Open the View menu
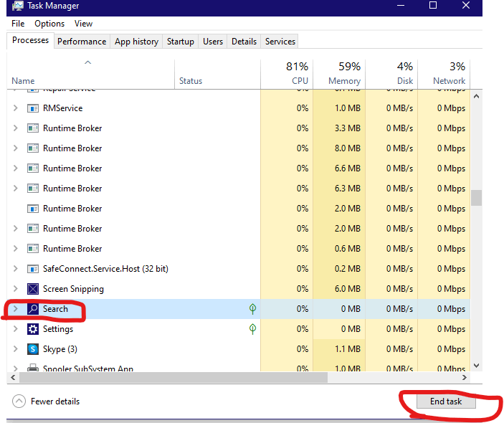 (x=84, y=24)
